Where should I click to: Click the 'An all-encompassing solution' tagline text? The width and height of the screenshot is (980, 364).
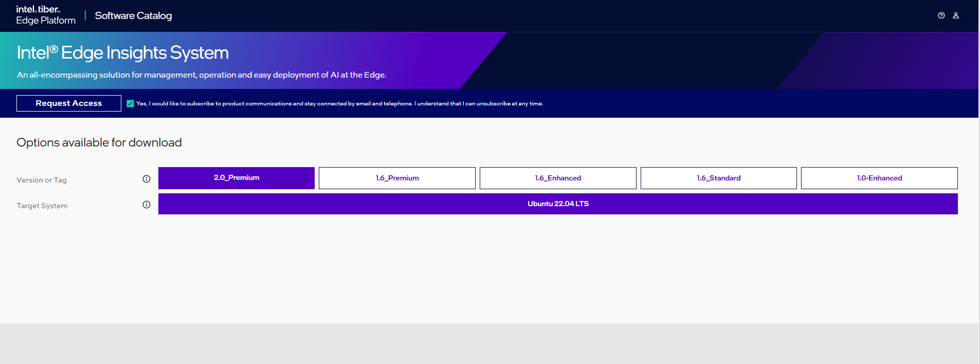coord(202,75)
